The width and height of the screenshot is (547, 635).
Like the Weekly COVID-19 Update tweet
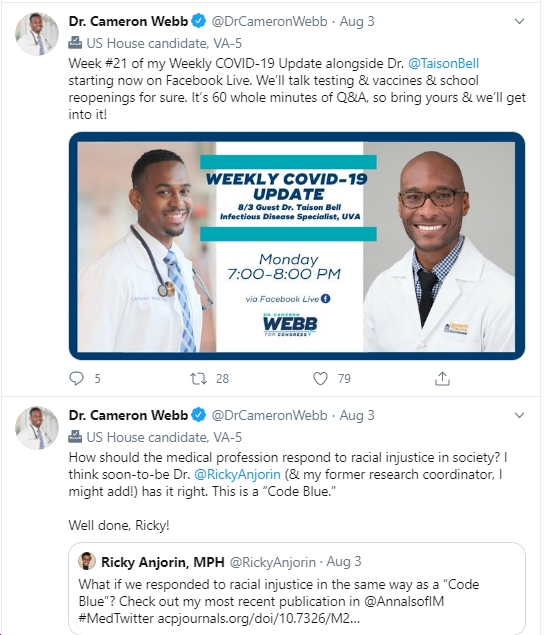tap(320, 379)
